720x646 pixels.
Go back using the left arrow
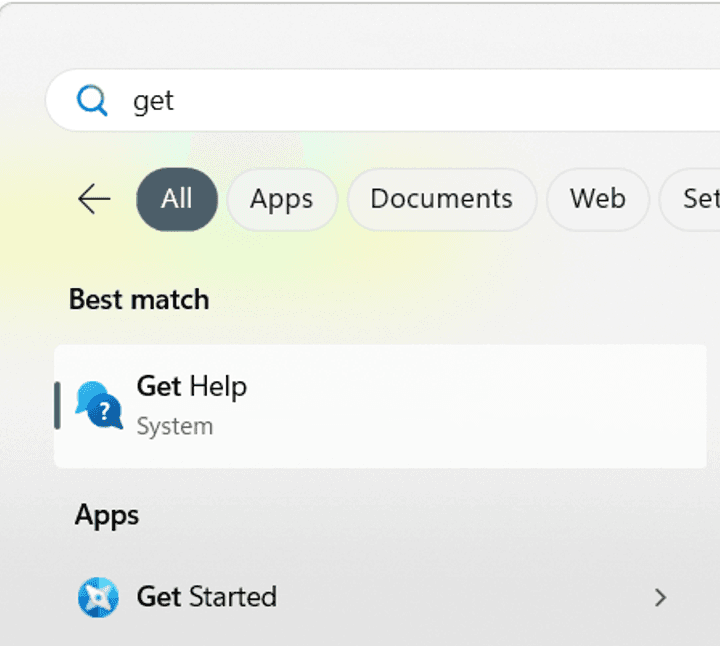tap(94, 199)
